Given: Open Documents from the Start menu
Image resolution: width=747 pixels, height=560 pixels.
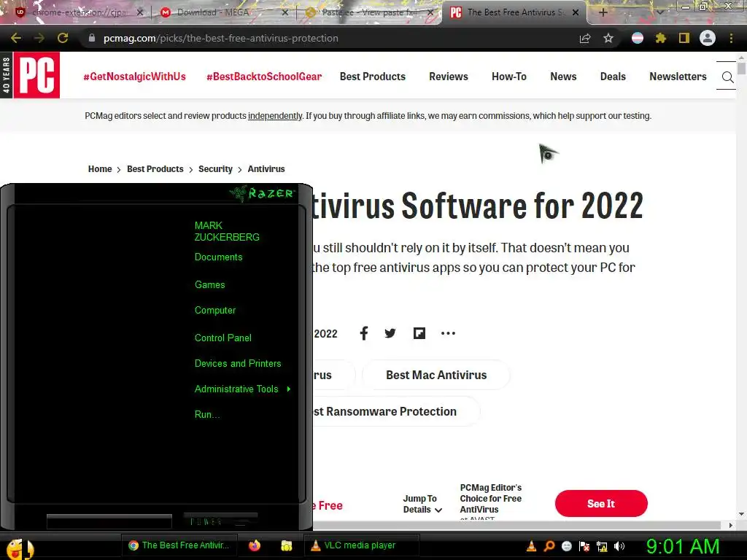Looking at the screenshot, I should click(218, 257).
